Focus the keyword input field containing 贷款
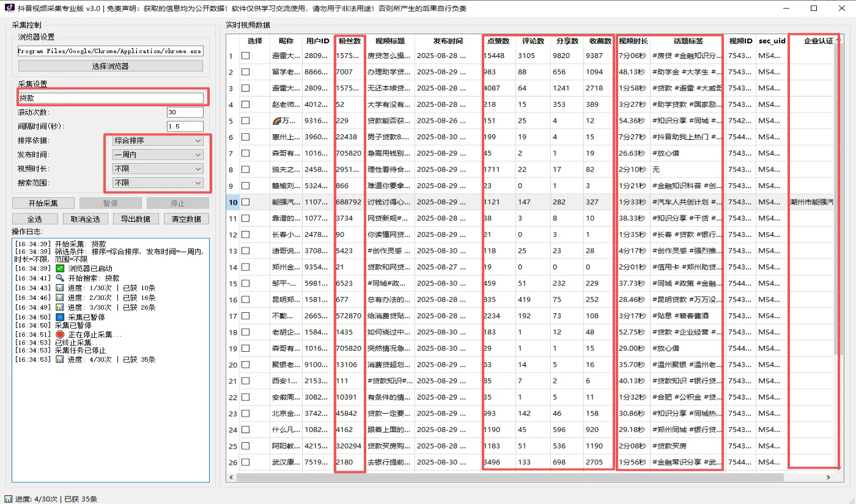The image size is (856, 504). pos(111,98)
